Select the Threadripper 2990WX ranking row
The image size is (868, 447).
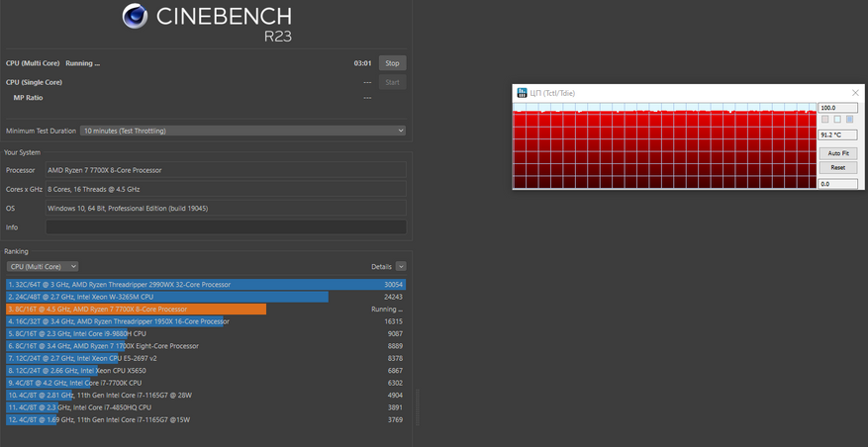pos(206,285)
